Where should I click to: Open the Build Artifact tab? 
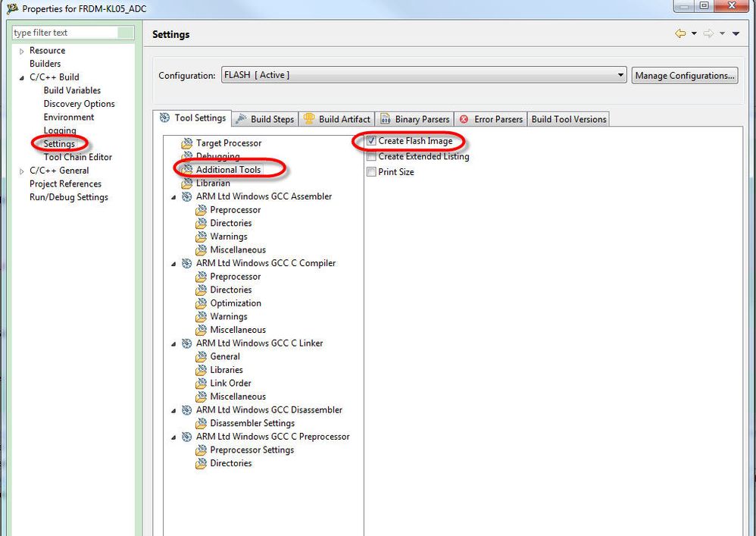[337, 119]
